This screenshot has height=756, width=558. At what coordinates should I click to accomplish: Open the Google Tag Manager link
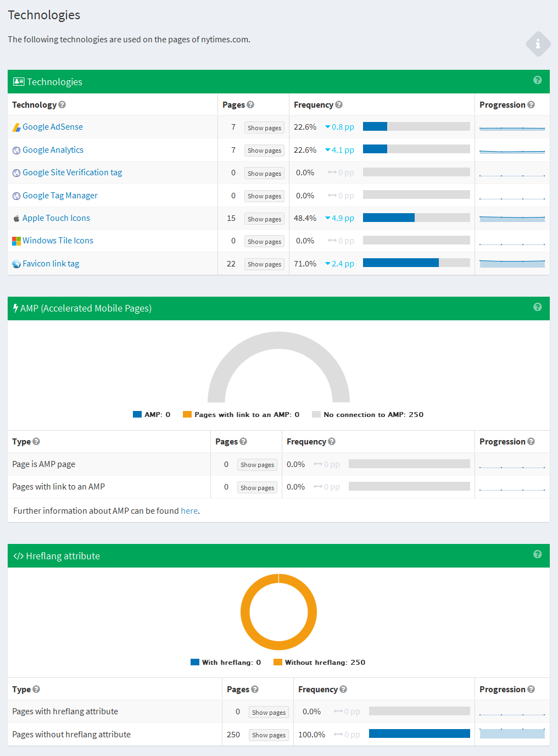60,195
